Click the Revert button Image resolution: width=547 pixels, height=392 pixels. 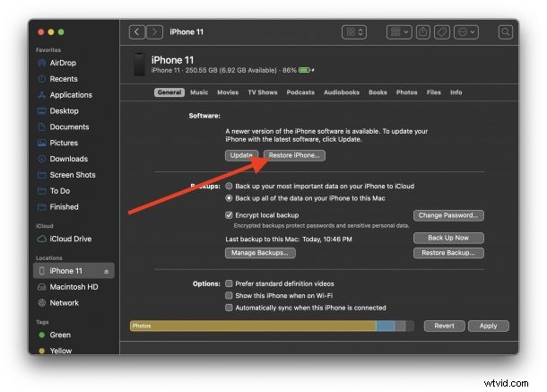444,326
